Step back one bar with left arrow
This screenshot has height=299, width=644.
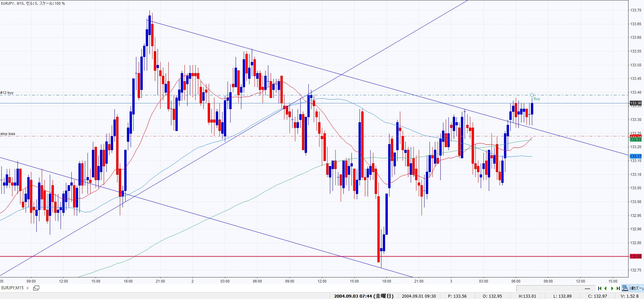606,288
